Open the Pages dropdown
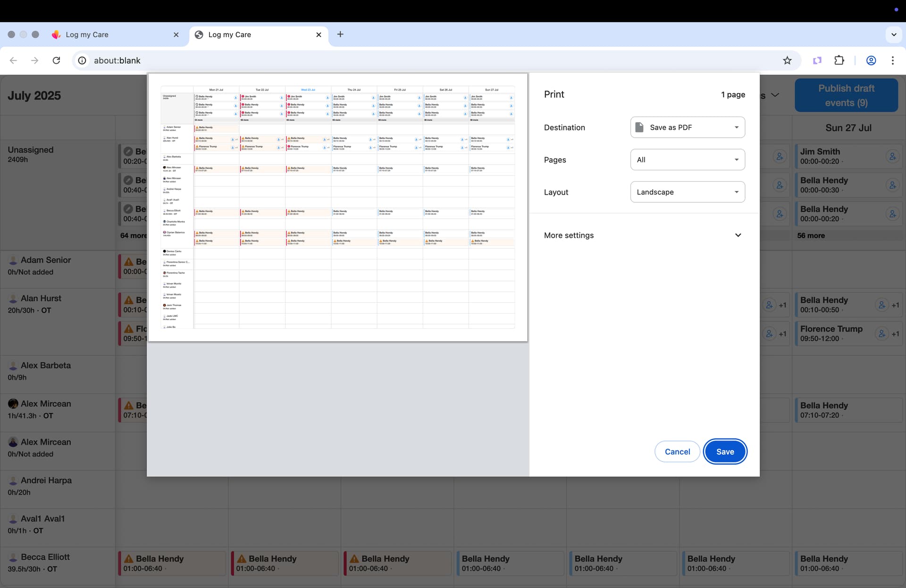The image size is (906, 588). [688, 160]
